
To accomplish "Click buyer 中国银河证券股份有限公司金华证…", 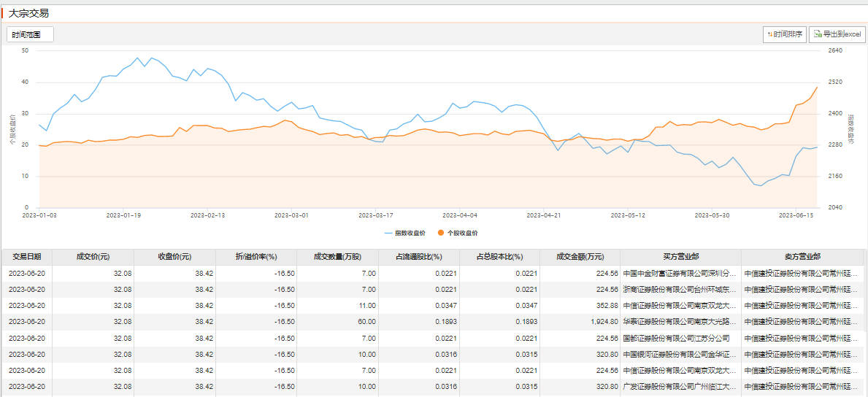I will click(680, 353).
